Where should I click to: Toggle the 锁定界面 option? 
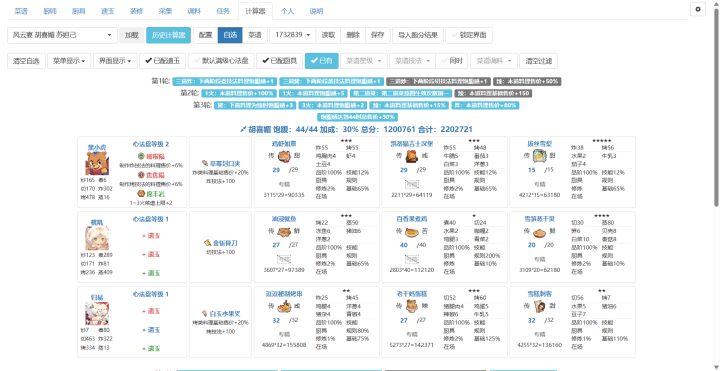tap(469, 35)
